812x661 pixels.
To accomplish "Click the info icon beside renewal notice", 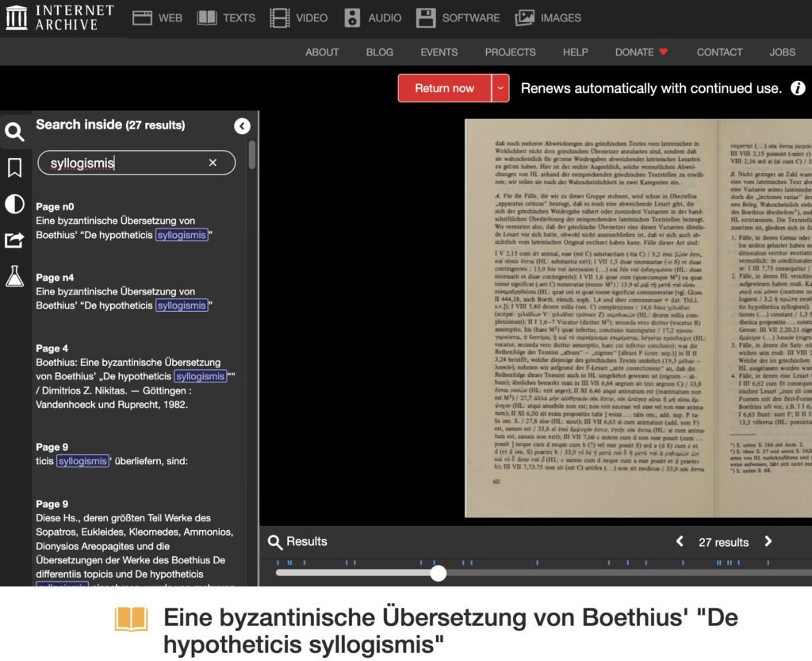I will pos(798,88).
